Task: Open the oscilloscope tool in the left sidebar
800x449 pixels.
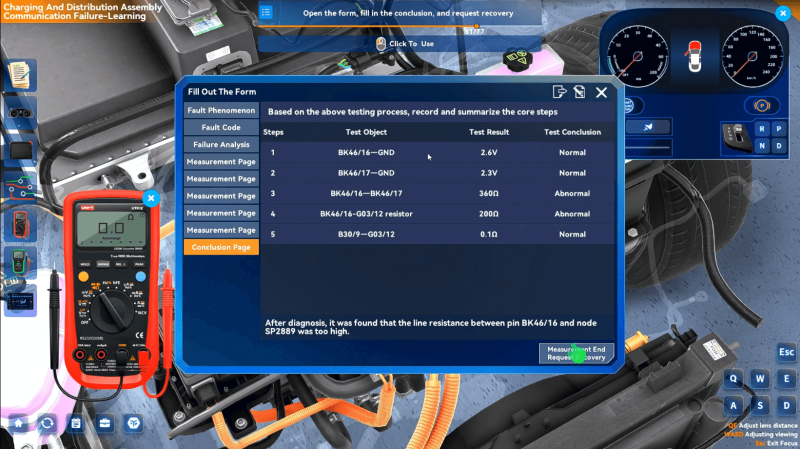Action: coord(20,301)
